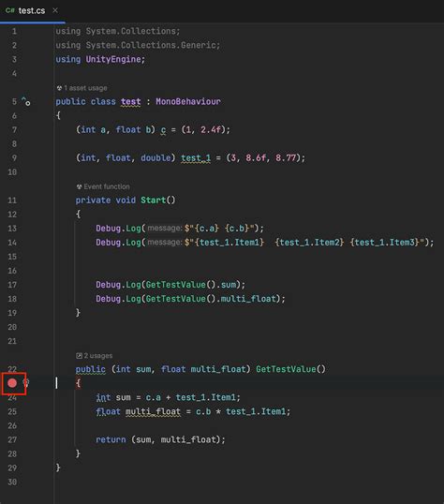
Task: Select the test.cs tab
Action: 32,11
